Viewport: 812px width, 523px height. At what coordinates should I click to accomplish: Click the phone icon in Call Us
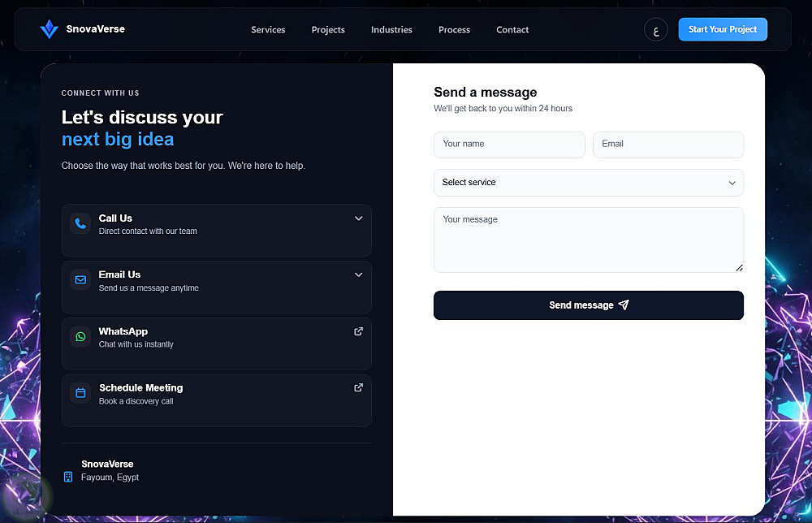(x=80, y=223)
